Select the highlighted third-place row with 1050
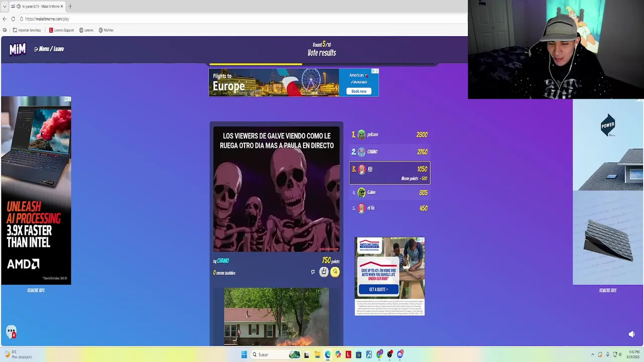This screenshot has height=362, width=644. pyautogui.click(x=390, y=173)
